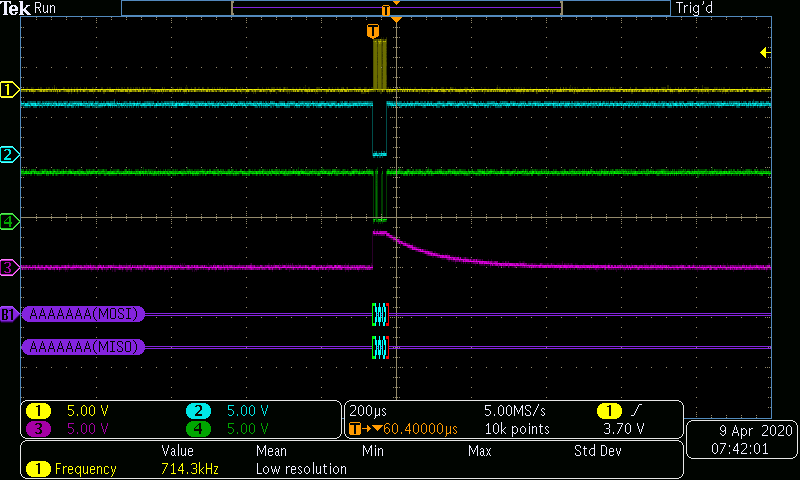
Task: Click the Low resolution message
Action: (301, 469)
